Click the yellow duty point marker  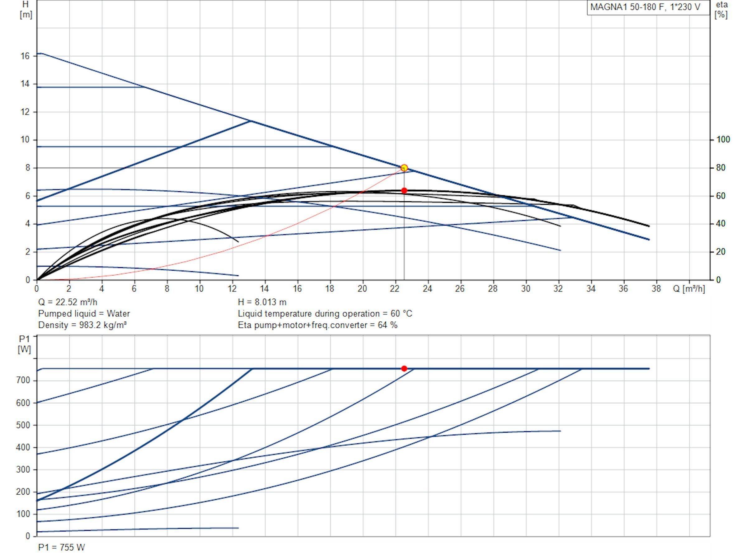pyautogui.click(x=404, y=168)
